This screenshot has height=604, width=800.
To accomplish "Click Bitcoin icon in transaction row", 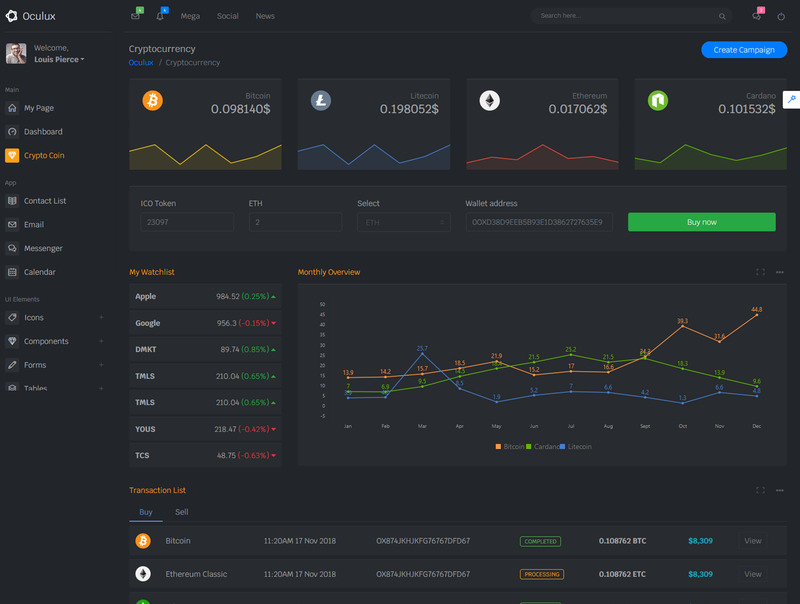I will (x=143, y=541).
